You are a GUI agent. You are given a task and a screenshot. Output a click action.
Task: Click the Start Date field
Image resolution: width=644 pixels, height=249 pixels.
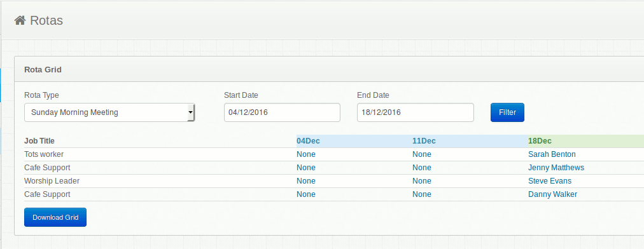[282, 112]
